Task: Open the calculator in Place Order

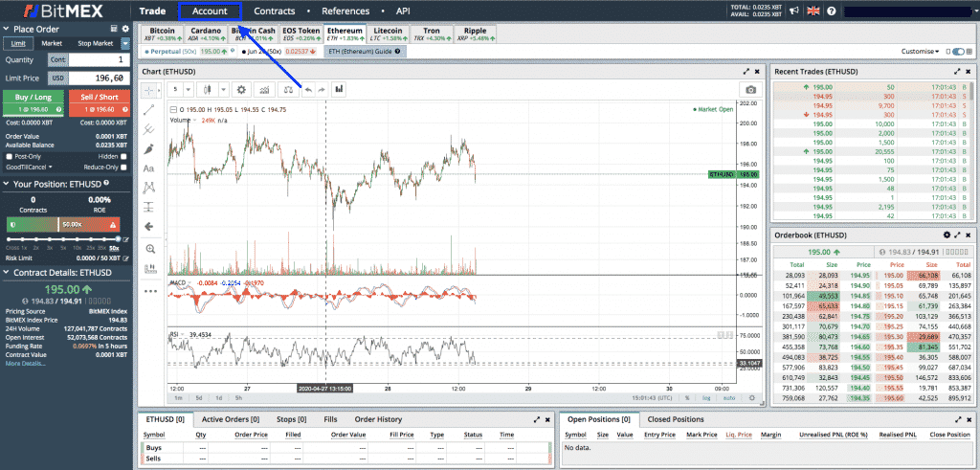Action: point(114,29)
